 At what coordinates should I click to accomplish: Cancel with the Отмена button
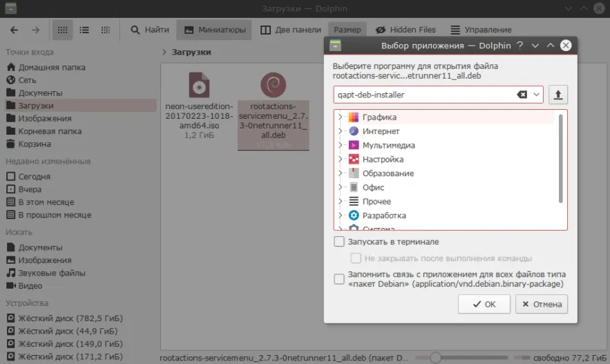[x=542, y=304]
